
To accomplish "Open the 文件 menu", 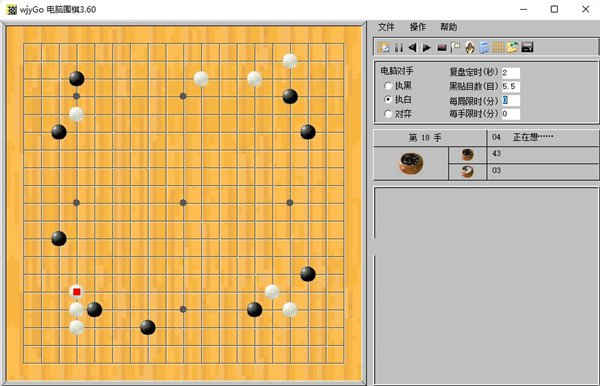I will tap(386, 27).
